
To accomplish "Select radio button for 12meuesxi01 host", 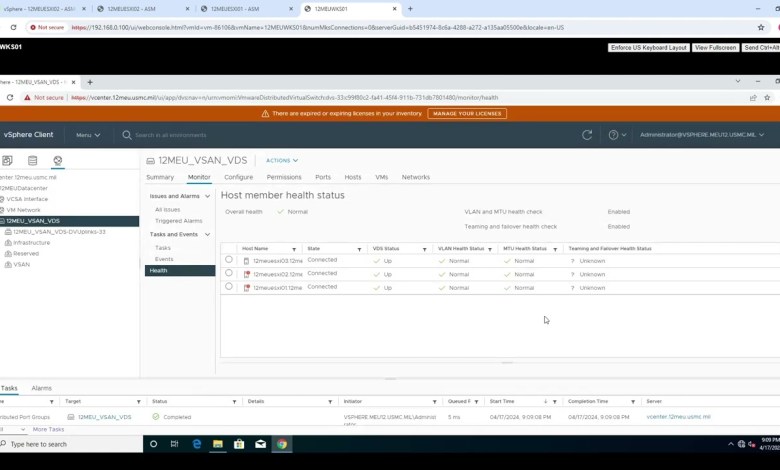I will coord(229,286).
